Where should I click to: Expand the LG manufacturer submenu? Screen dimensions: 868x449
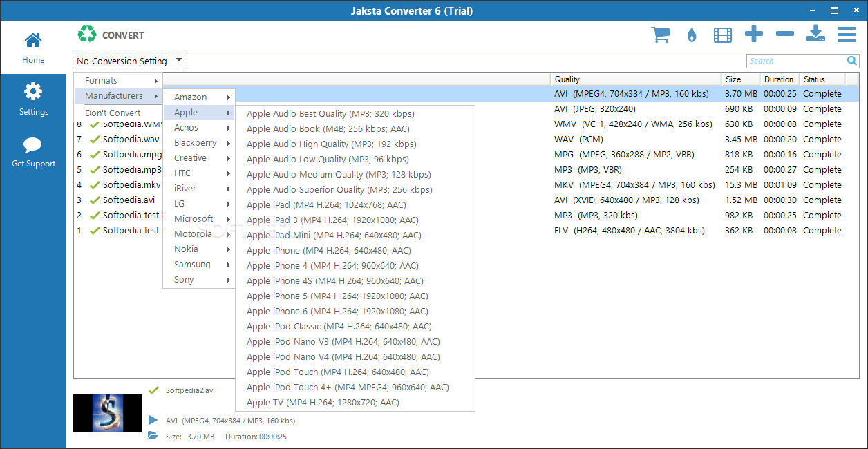point(199,204)
